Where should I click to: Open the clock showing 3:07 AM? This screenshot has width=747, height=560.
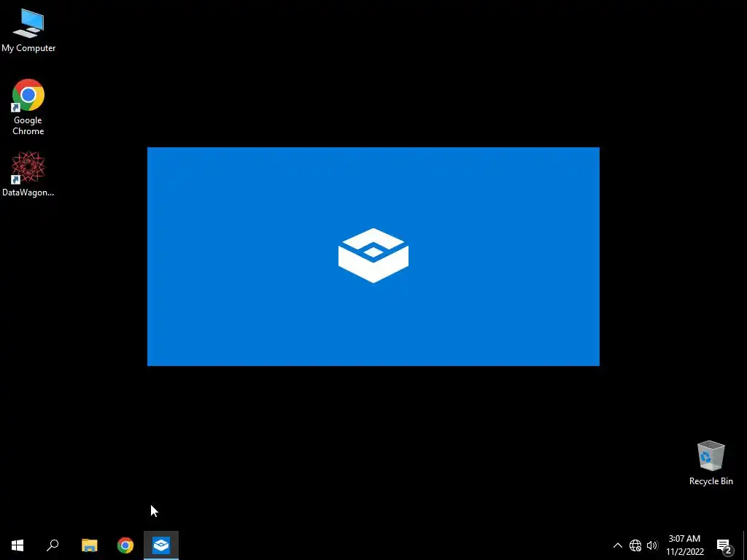point(684,545)
